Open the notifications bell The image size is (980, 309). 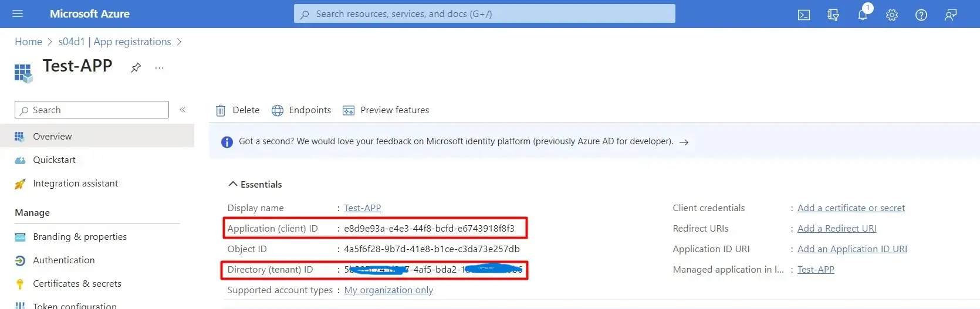point(863,15)
